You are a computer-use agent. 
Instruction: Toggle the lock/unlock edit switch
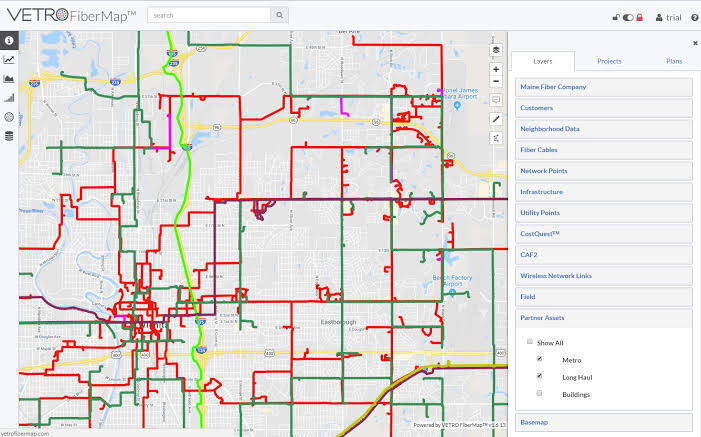click(x=628, y=17)
